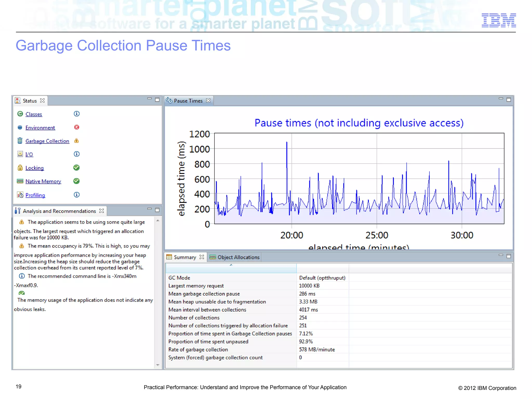Viewport: 532px width, 399px height.
Task: Minimize the Pause Times panel
Action: click(501, 99)
